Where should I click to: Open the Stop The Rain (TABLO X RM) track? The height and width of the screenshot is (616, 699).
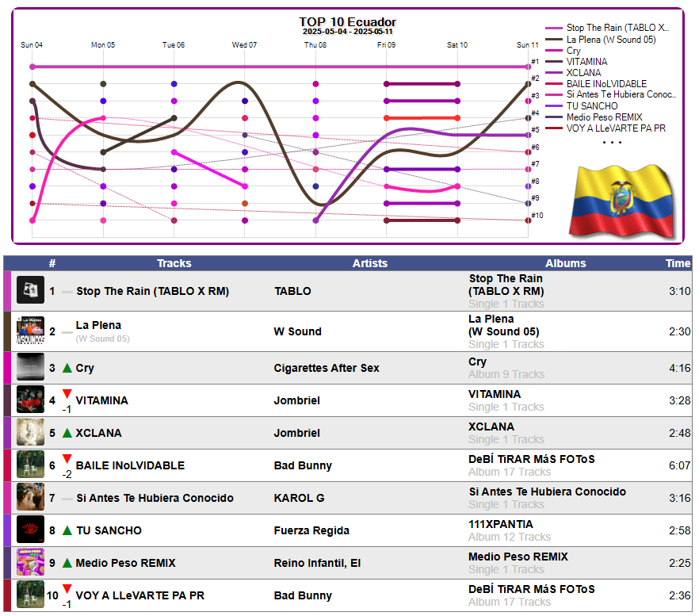152,291
